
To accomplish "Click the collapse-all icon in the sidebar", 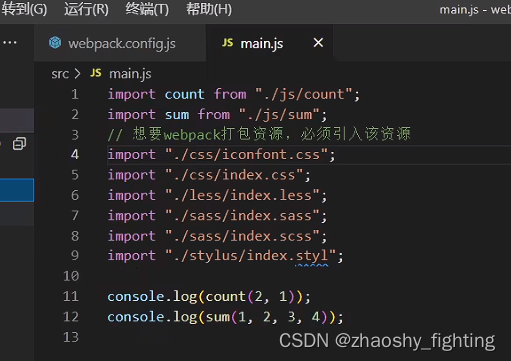I will [19, 144].
